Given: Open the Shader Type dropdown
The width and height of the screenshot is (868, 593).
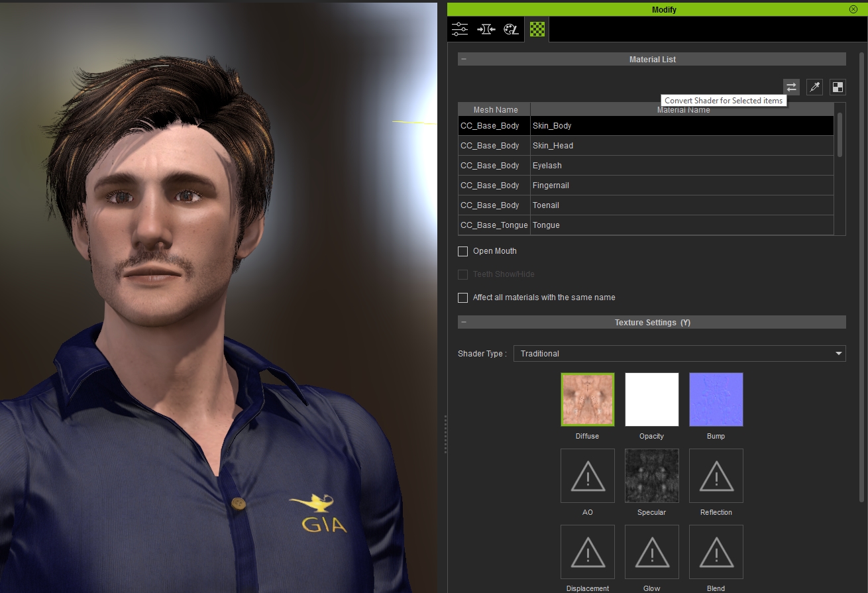Looking at the screenshot, I should (x=680, y=353).
